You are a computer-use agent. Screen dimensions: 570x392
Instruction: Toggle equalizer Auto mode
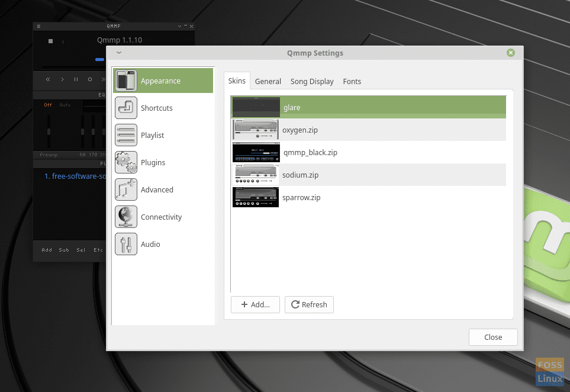pyautogui.click(x=65, y=105)
